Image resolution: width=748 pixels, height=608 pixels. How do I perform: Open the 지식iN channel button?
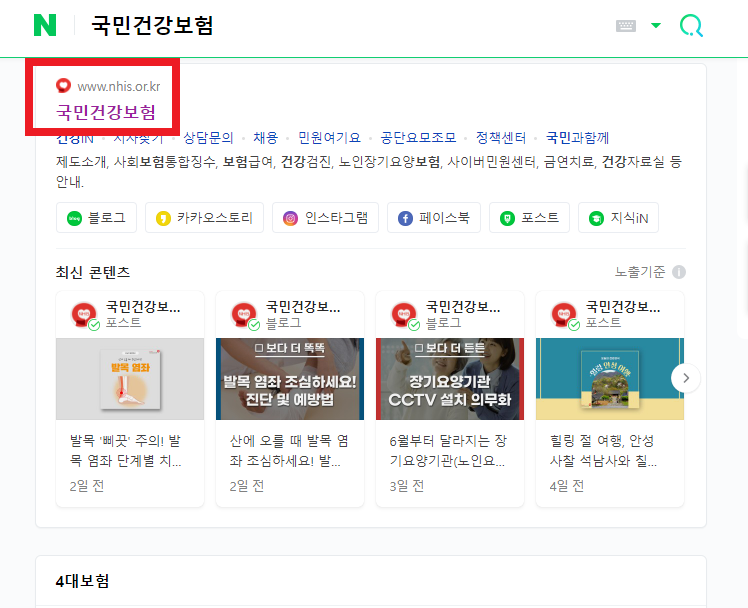[618, 218]
